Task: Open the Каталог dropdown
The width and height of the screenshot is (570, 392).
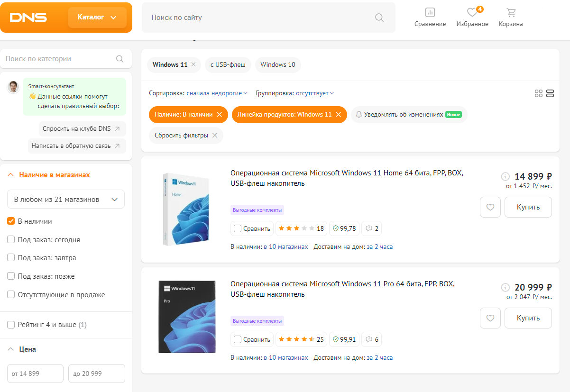Action: 97,18
